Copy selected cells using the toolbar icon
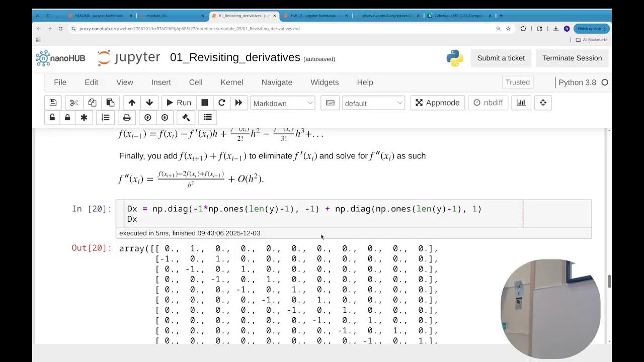Screen dimensions: 644x362 coord(92,103)
